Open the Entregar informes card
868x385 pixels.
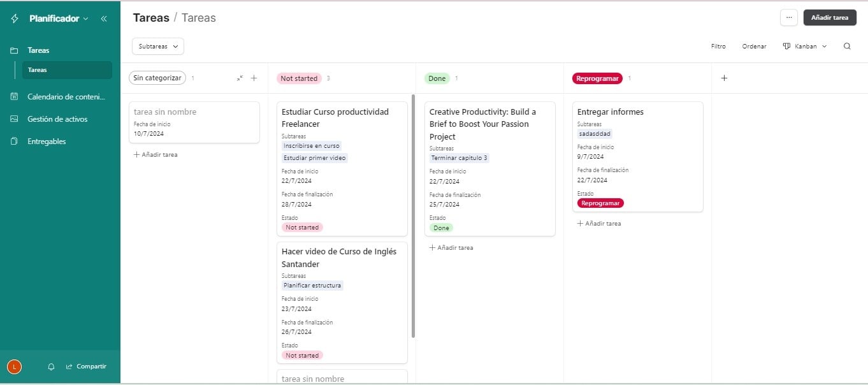(638, 157)
